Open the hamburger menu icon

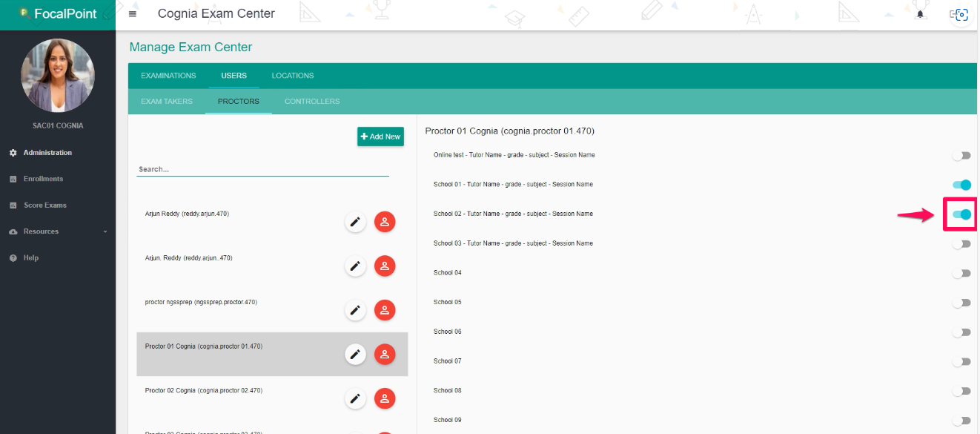[x=133, y=14]
